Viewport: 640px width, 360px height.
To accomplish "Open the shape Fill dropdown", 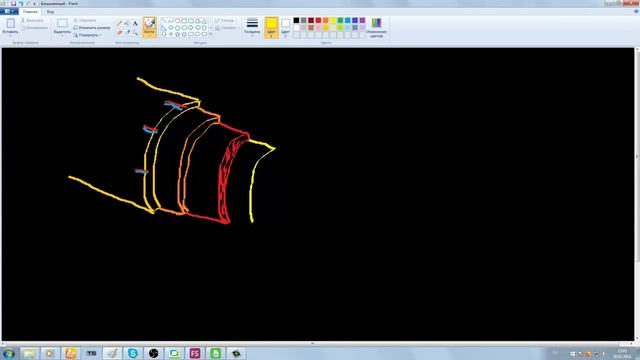I will click(226, 28).
